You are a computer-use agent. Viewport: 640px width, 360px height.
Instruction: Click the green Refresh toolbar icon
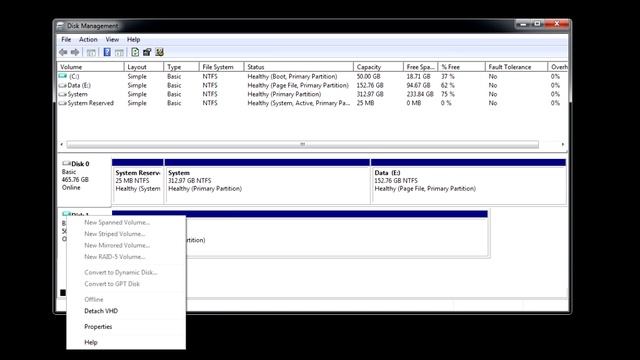(x=135, y=52)
